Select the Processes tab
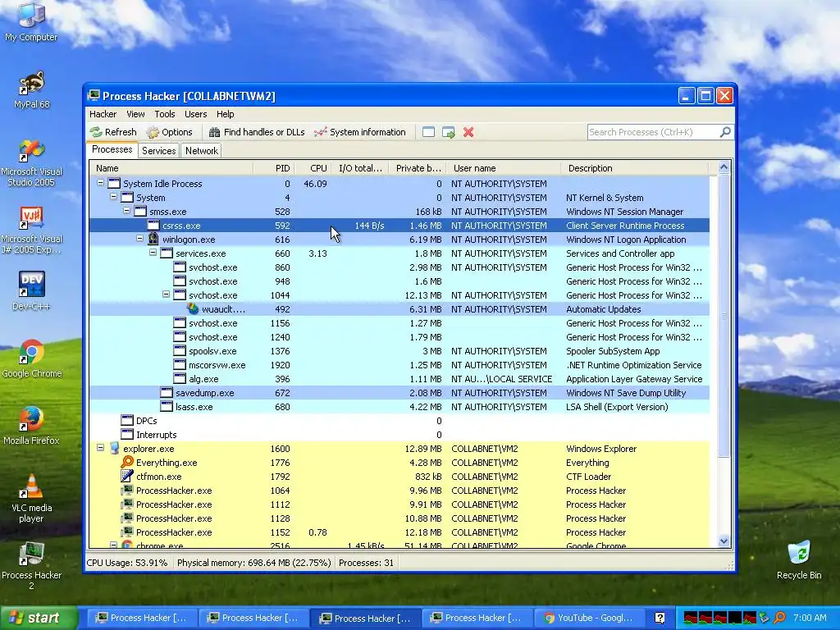The width and height of the screenshot is (840, 630). tap(112, 149)
